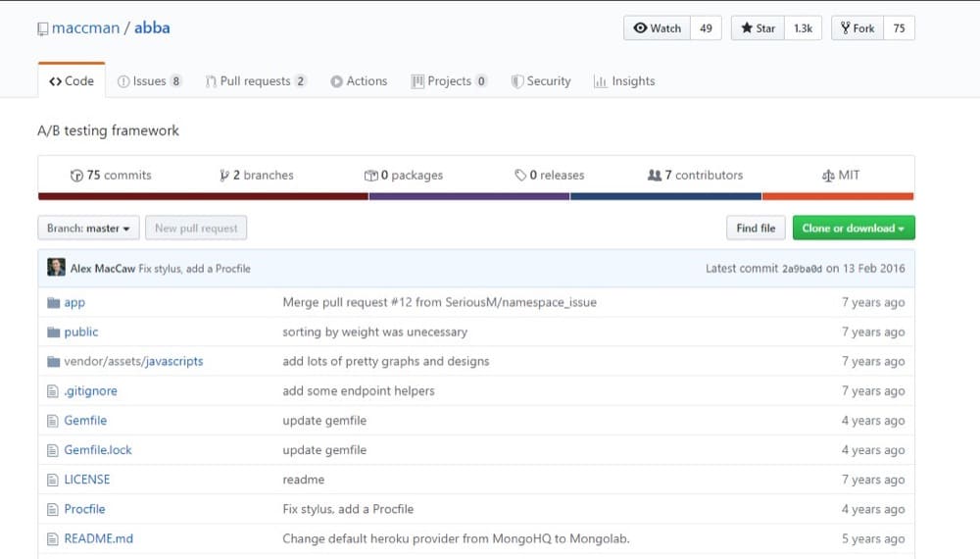This screenshot has width=980, height=559.
Task: Click the releases tag icon
Action: (x=520, y=176)
